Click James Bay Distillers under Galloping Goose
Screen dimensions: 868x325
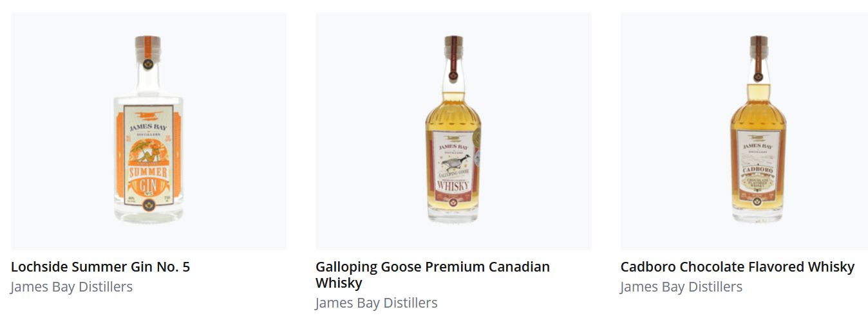[376, 303]
